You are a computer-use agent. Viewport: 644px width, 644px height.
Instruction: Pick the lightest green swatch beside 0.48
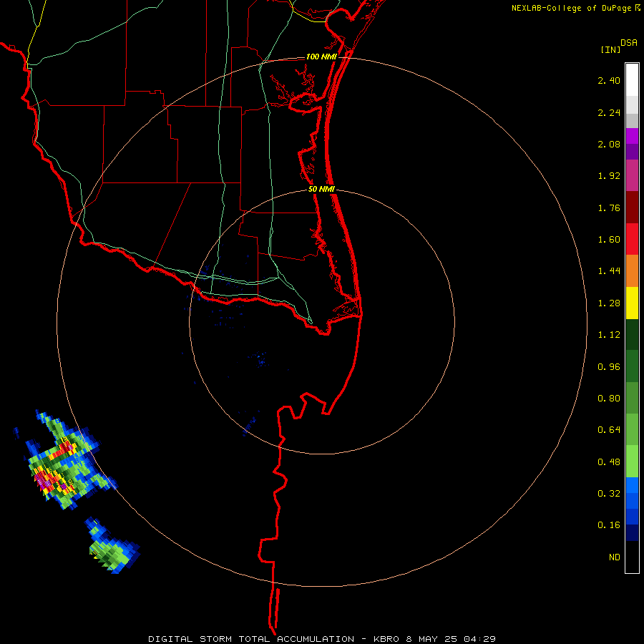pyautogui.click(x=632, y=462)
